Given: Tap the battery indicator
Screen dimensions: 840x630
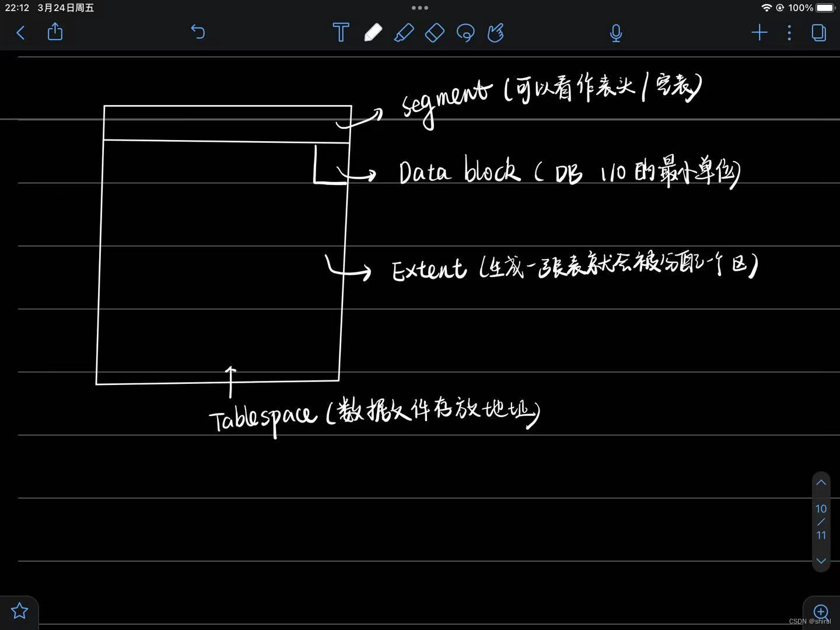Looking at the screenshot, I should [826, 8].
